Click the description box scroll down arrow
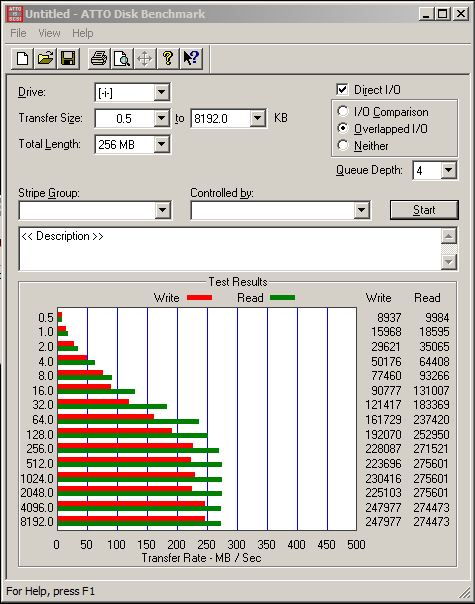The height and width of the screenshot is (604, 475). [449, 262]
